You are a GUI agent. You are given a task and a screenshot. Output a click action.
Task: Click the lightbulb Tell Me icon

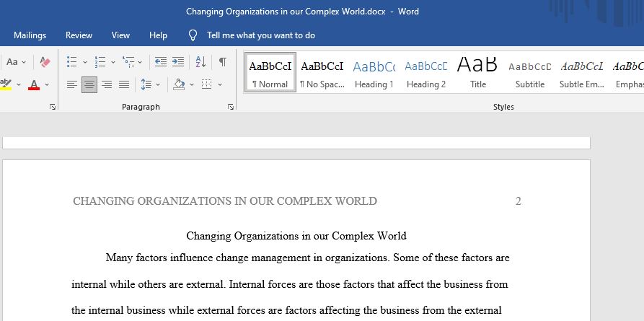pyautogui.click(x=193, y=35)
